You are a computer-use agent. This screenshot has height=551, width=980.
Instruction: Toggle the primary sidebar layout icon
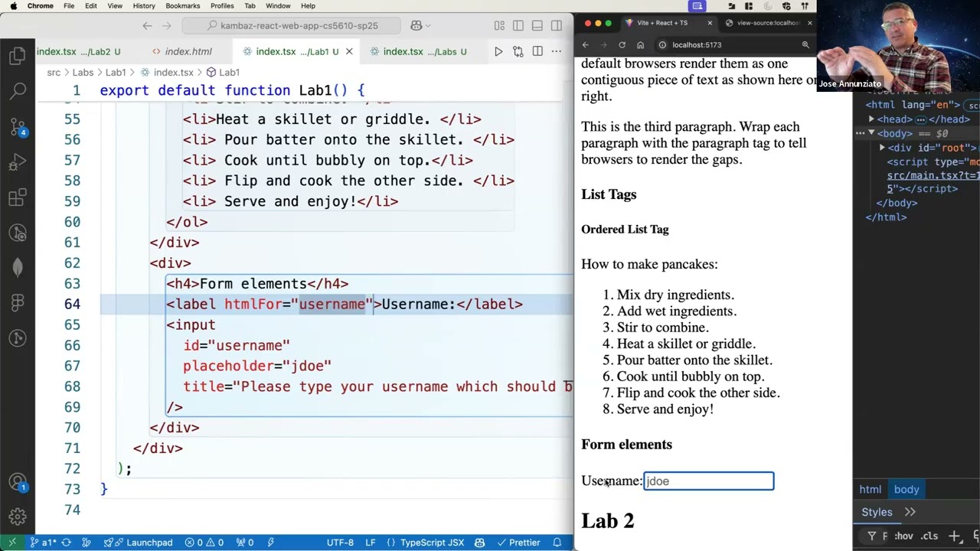click(x=518, y=25)
